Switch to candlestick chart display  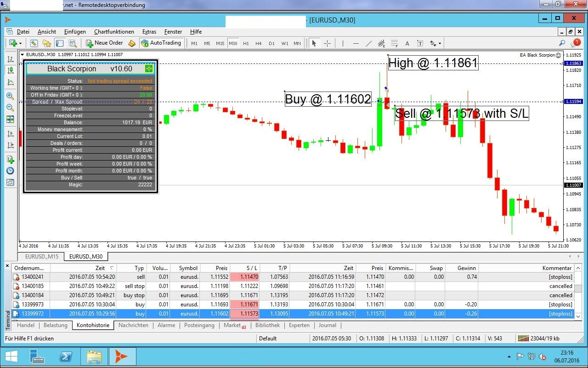click(x=10, y=71)
